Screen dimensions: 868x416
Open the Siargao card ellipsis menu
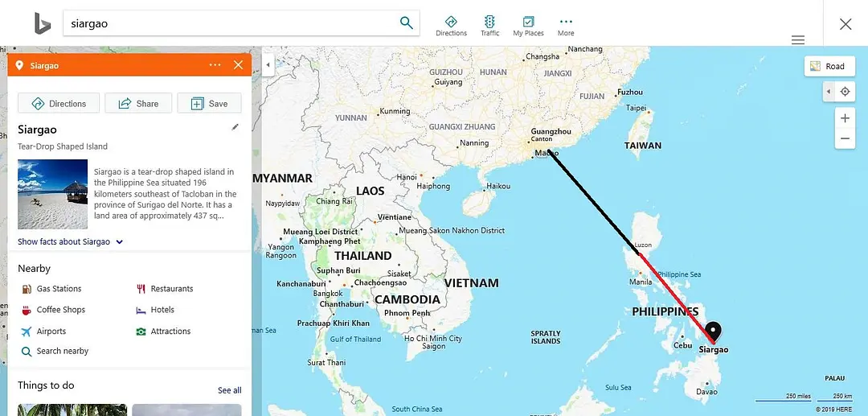pos(215,65)
